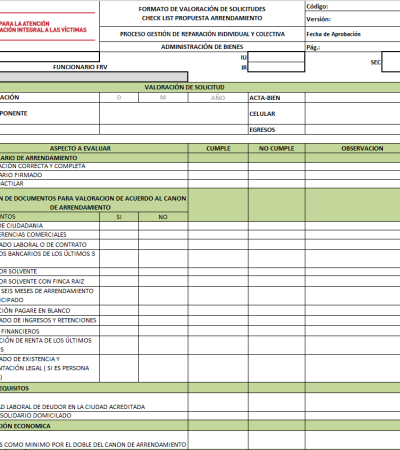Select the 'OBSERVACION' column header
This screenshot has width=400, height=450.
pos(353,148)
